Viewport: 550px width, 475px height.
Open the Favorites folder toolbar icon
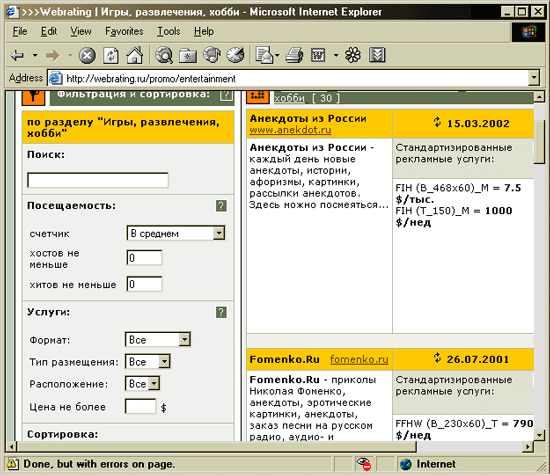(188, 55)
